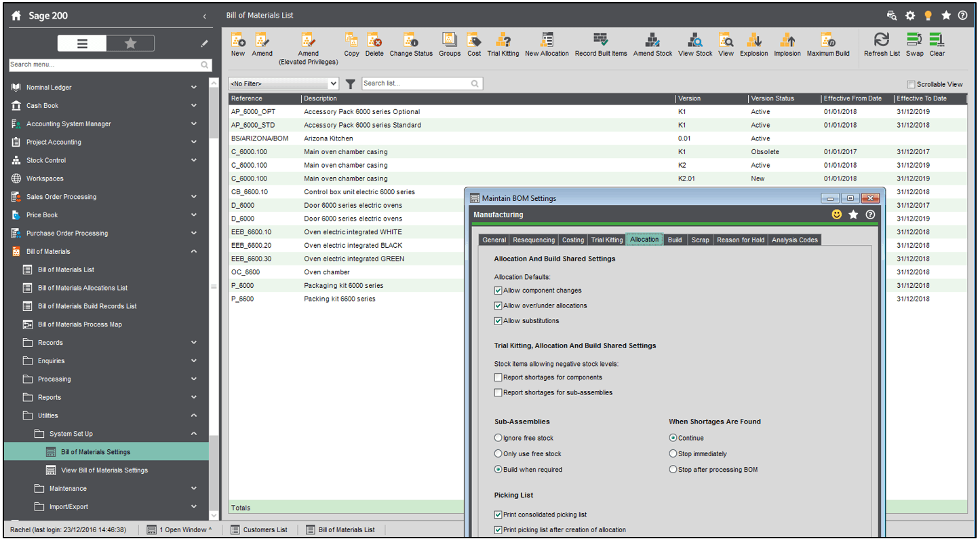Open Bill of Materials Process Map
Viewport: 980px width, 541px height.
tap(80, 324)
